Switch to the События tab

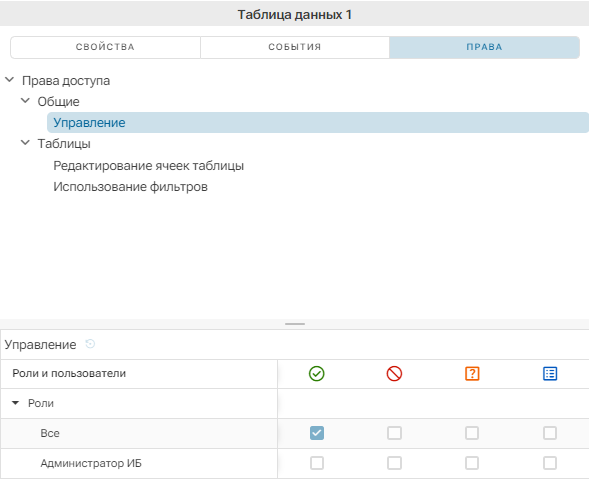pyautogui.click(x=295, y=47)
